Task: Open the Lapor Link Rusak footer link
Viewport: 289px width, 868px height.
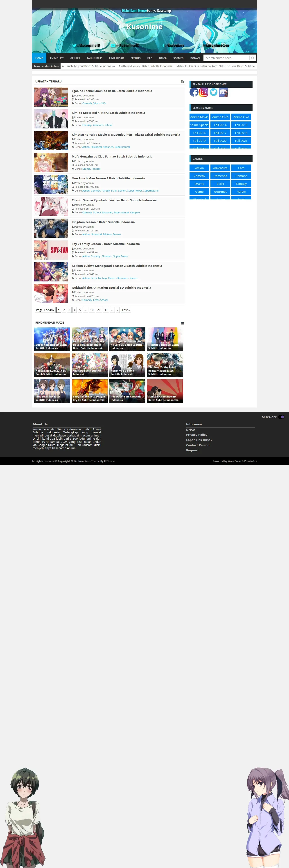Action: pos(199,440)
